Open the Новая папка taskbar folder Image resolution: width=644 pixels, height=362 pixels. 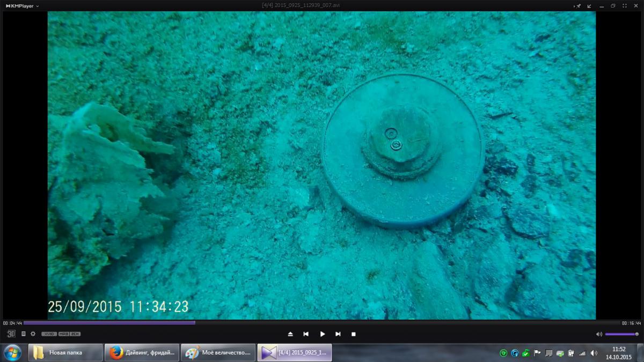[65, 353]
